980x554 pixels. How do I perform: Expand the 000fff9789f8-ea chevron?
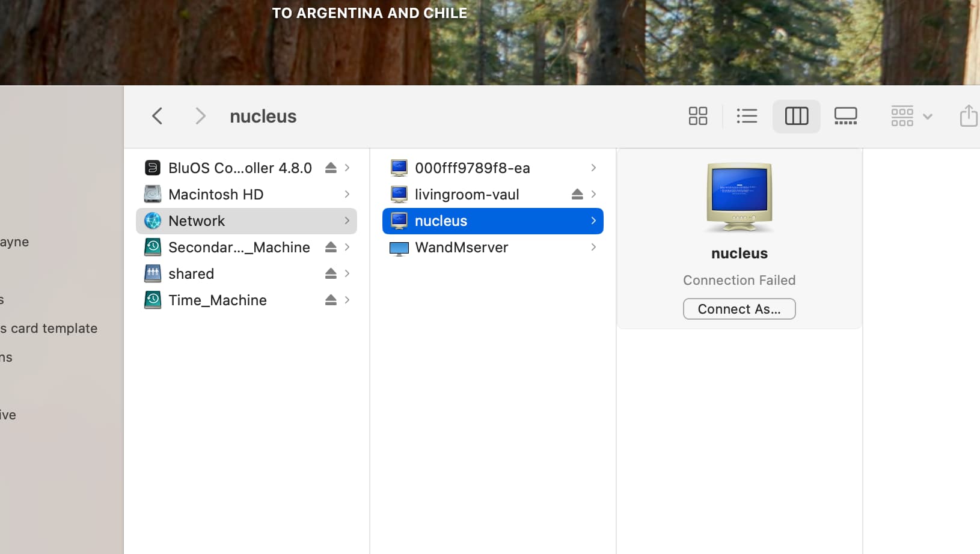tap(593, 168)
